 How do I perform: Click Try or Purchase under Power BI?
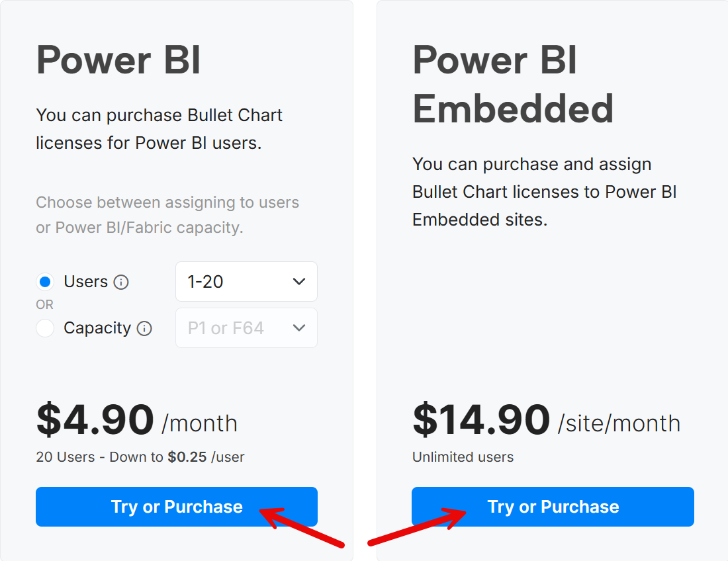(x=177, y=507)
